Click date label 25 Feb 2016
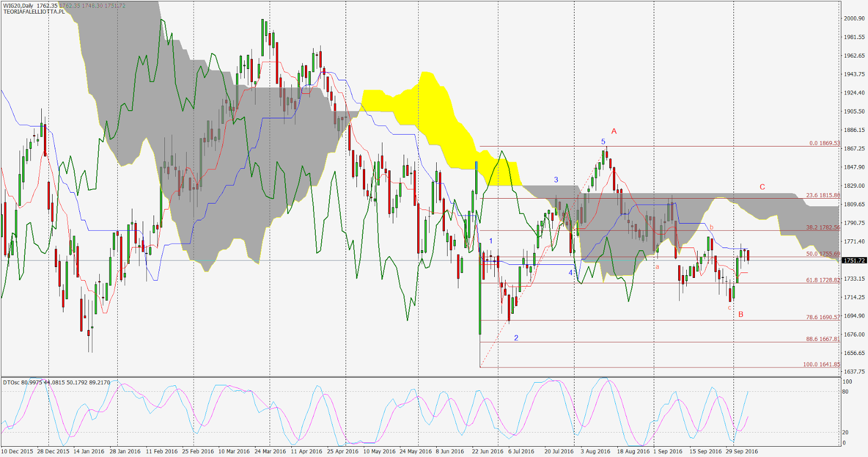 (198, 451)
